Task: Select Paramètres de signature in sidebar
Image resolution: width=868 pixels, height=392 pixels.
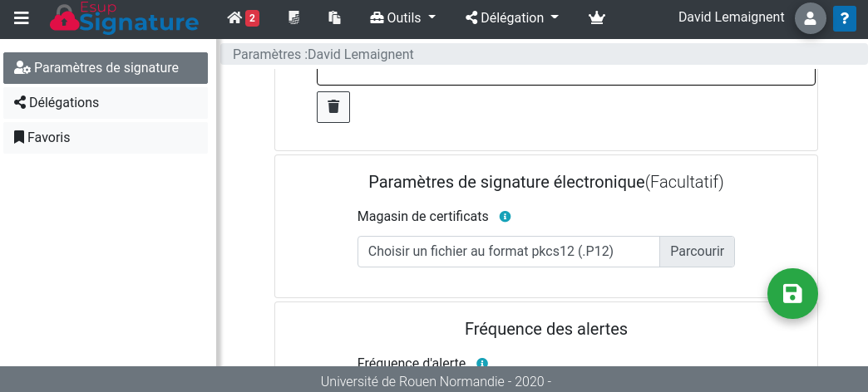Action: [x=106, y=68]
